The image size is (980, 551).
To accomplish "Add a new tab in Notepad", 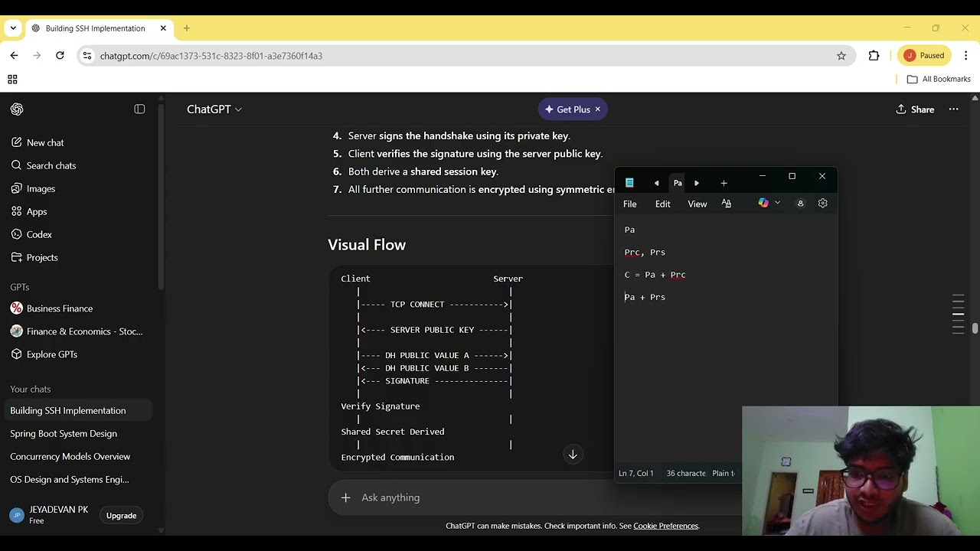I will (x=724, y=183).
